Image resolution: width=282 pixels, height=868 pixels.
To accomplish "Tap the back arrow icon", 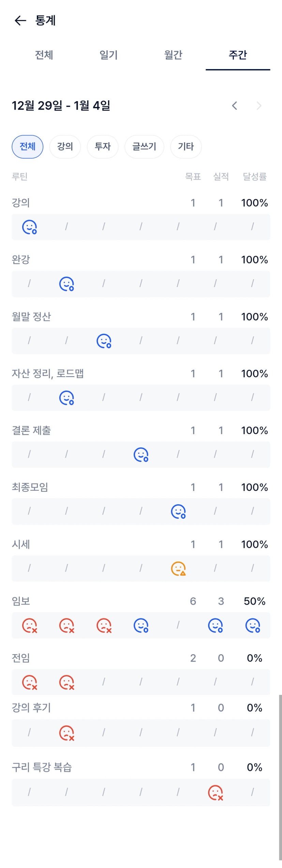I will pos(20,21).
